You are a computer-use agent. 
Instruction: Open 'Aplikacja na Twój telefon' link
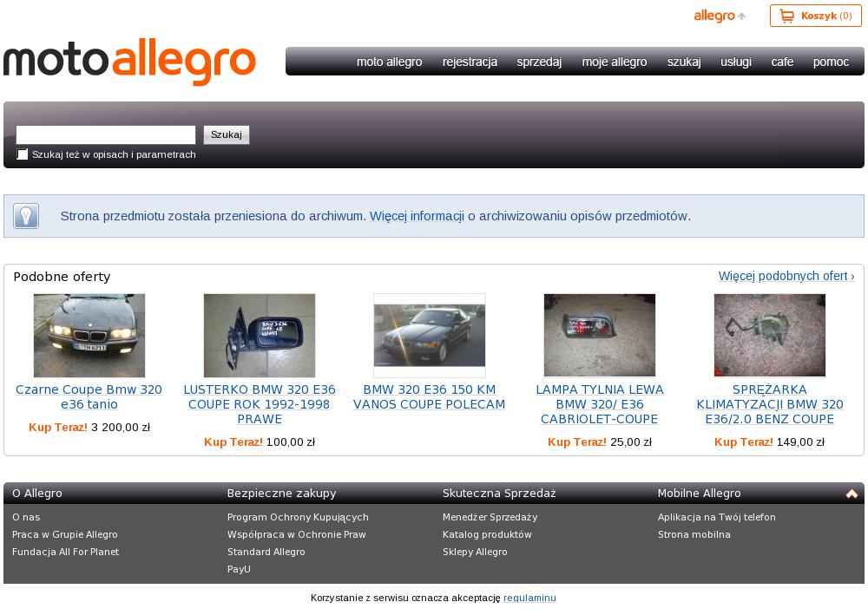[717, 517]
